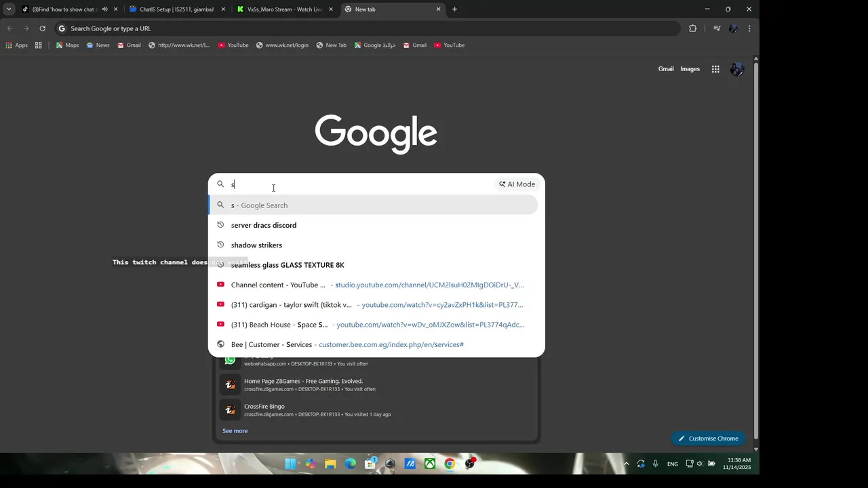868x488 pixels.
Task: Open the 'Bee | Customer - Services' suggestion
Action: click(x=373, y=344)
